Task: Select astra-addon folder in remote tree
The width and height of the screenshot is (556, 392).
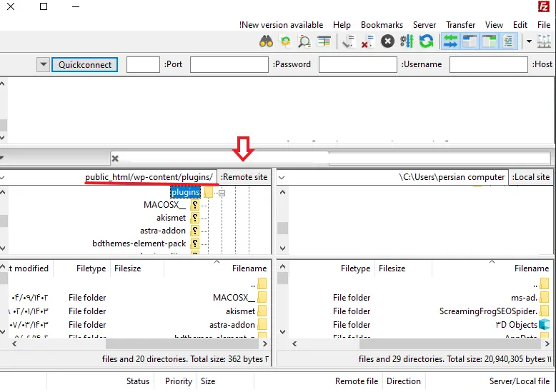Action: (x=163, y=231)
